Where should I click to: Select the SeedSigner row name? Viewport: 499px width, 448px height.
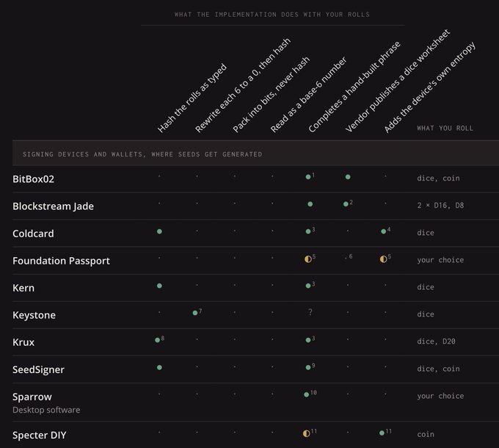pos(38,369)
